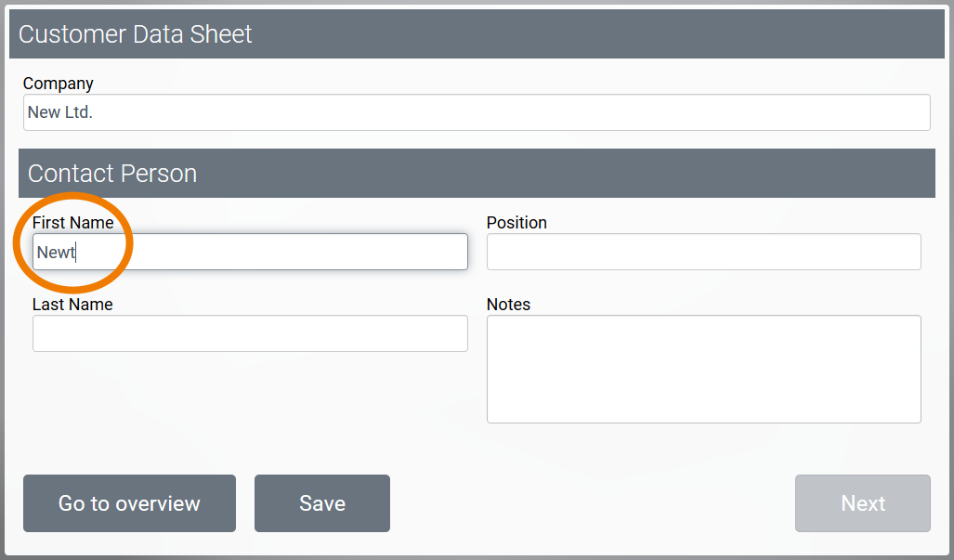The image size is (954, 560).
Task: Select the empty Last Name input
Action: click(250, 333)
